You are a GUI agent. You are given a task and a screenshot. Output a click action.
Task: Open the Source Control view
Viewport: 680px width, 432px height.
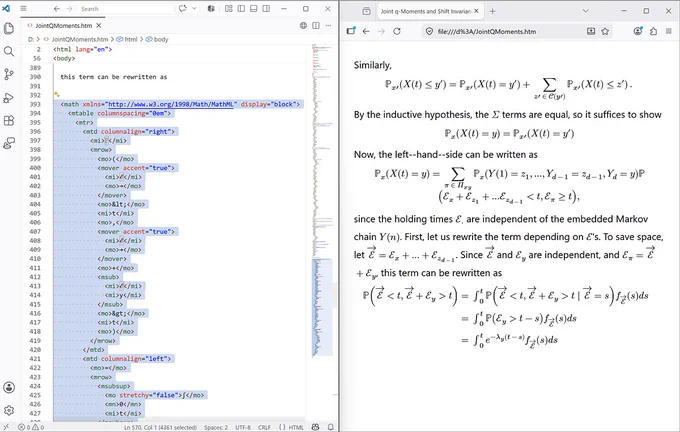click(9, 75)
